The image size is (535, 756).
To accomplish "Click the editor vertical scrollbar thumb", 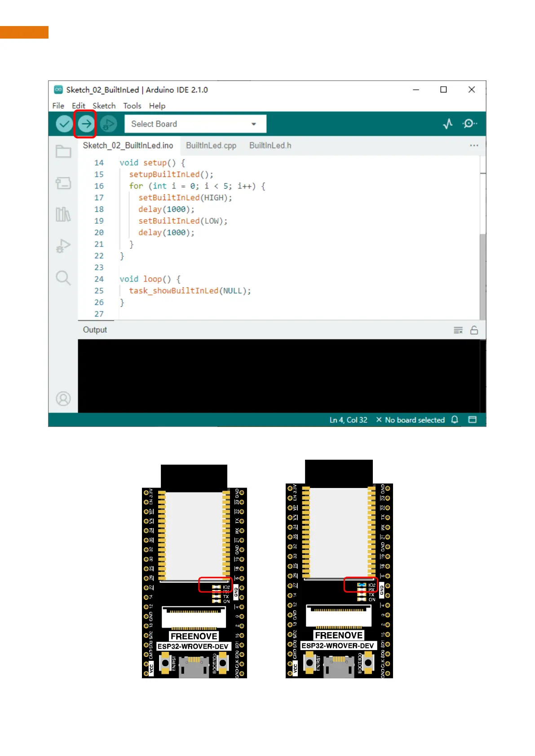I will tap(482, 276).
